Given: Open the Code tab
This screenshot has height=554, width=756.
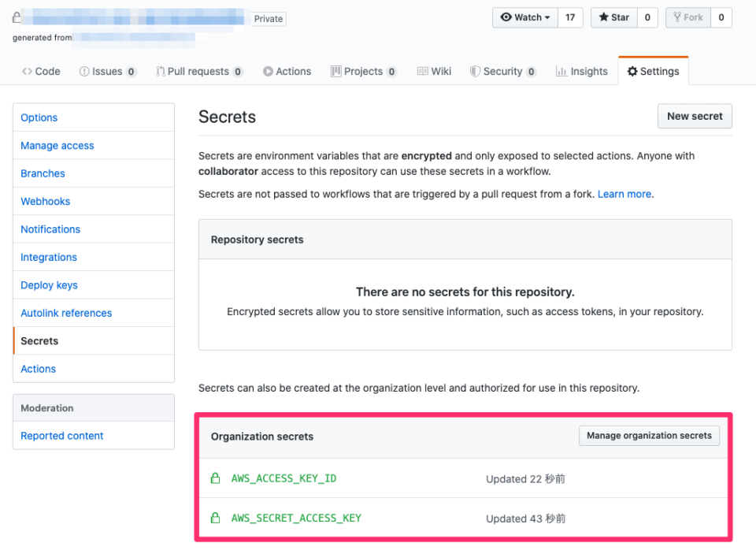Looking at the screenshot, I should pyautogui.click(x=41, y=72).
